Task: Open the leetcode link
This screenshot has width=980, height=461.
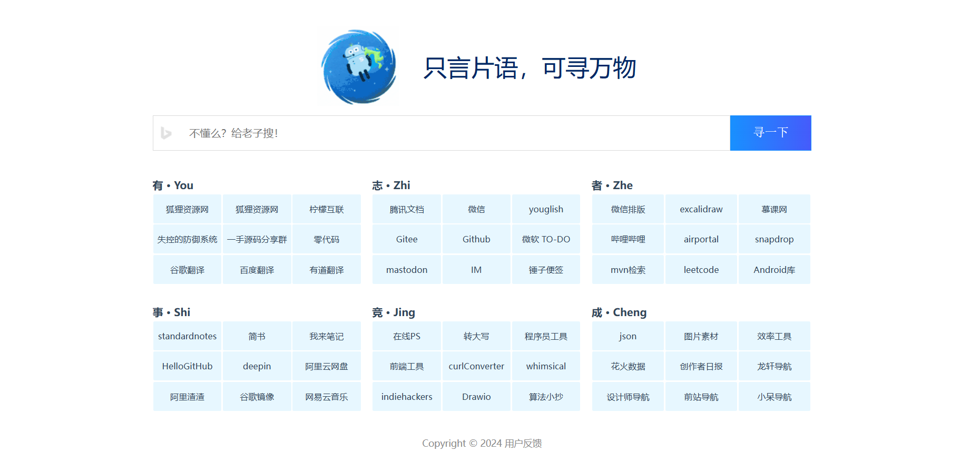Action: pyautogui.click(x=701, y=270)
